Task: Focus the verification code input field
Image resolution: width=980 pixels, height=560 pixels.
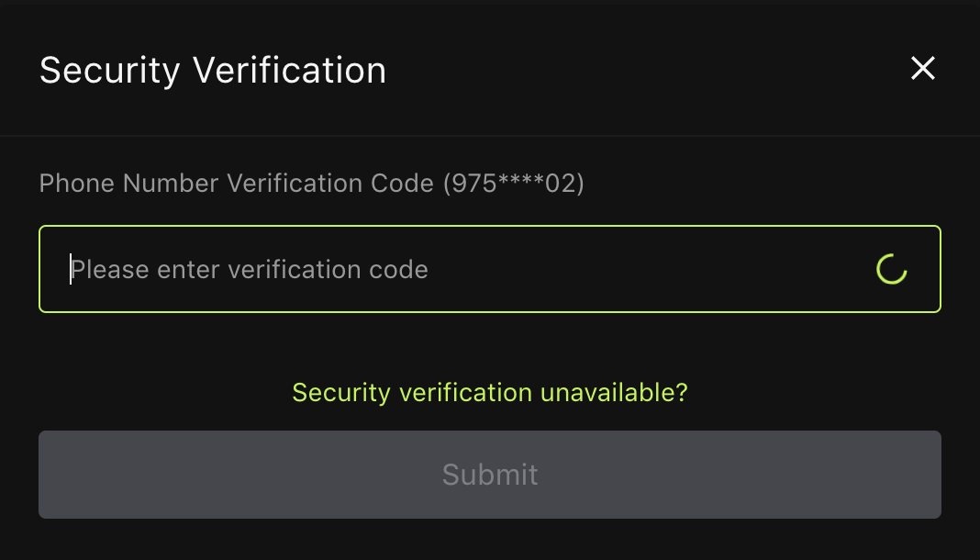Action: [x=459, y=270]
